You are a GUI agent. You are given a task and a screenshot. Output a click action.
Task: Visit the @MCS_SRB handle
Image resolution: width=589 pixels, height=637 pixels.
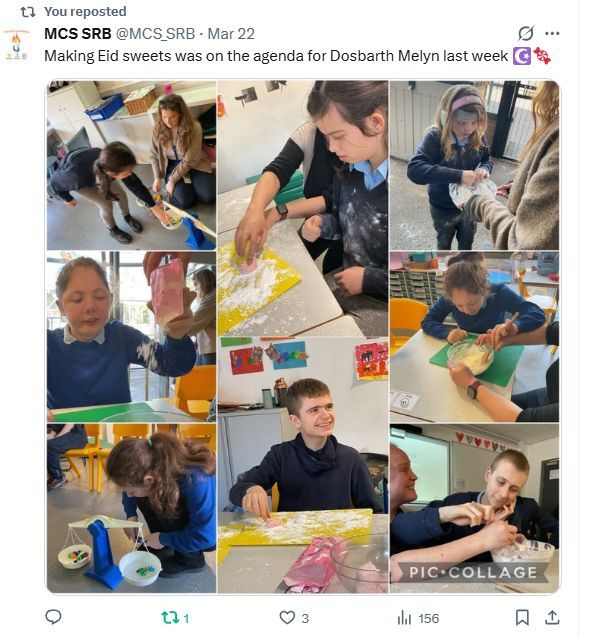coord(156,34)
